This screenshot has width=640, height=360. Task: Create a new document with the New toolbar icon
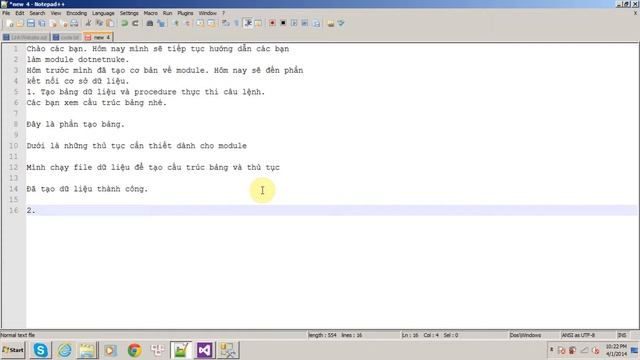10,23
